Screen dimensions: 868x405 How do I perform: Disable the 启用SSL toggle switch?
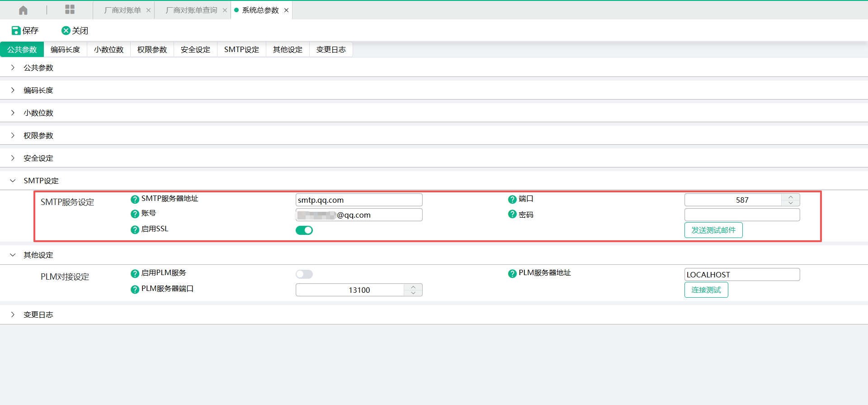(x=304, y=230)
